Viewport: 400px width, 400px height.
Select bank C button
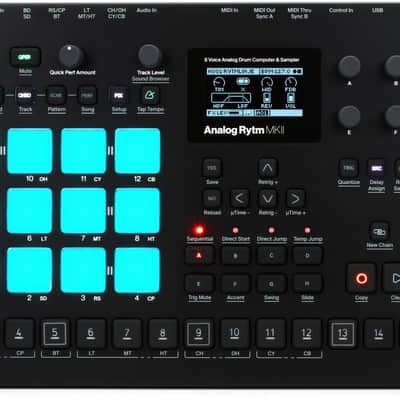(x=271, y=256)
